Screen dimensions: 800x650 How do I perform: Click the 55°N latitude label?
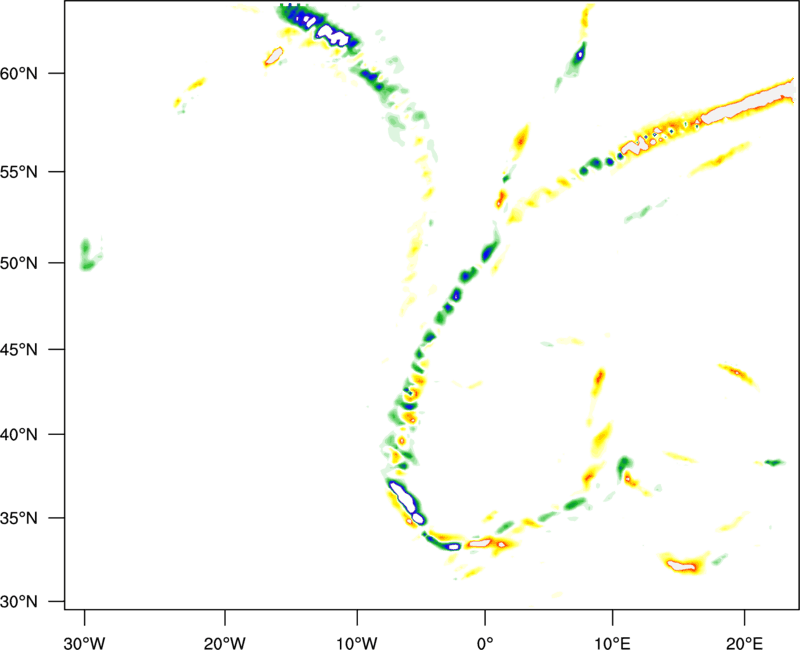point(19,172)
